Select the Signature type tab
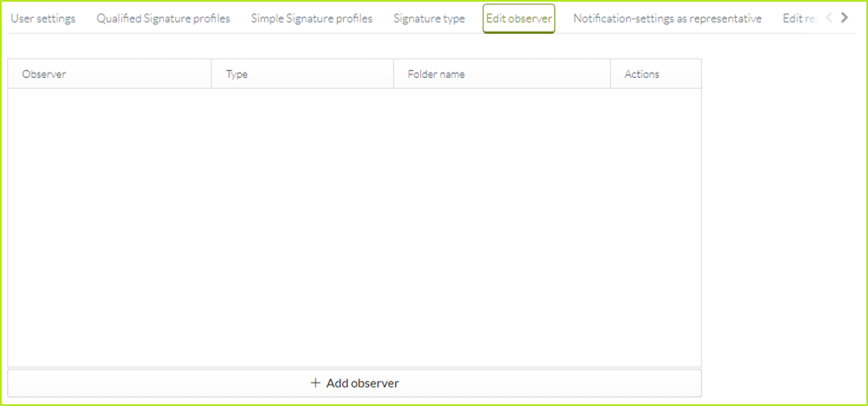This screenshot has height=406, width=868. pos(428,19)
